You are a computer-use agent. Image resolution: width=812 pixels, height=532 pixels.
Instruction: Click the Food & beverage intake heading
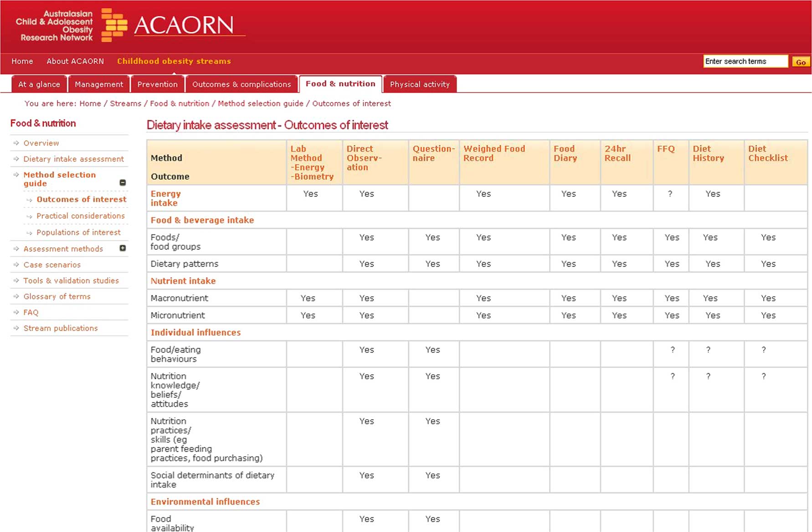202,220
